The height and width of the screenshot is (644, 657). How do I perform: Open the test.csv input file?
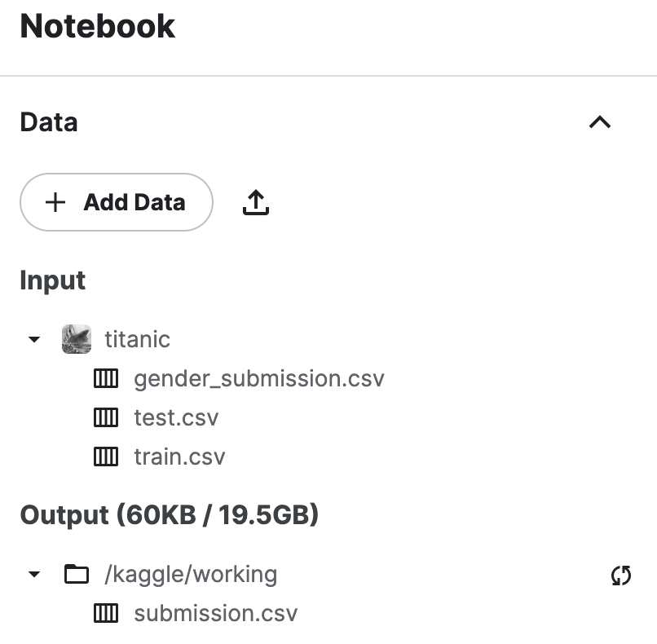(x=176, y=417)
